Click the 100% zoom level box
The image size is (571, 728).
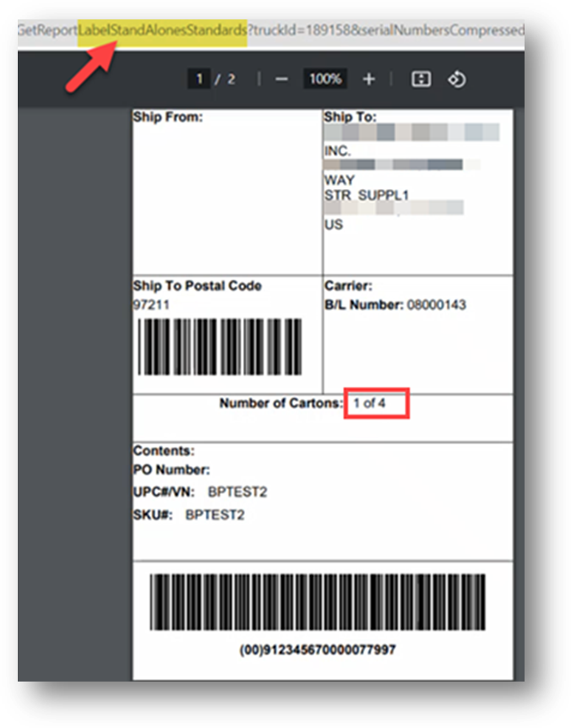pyautogui.click(x=324, y=79)
